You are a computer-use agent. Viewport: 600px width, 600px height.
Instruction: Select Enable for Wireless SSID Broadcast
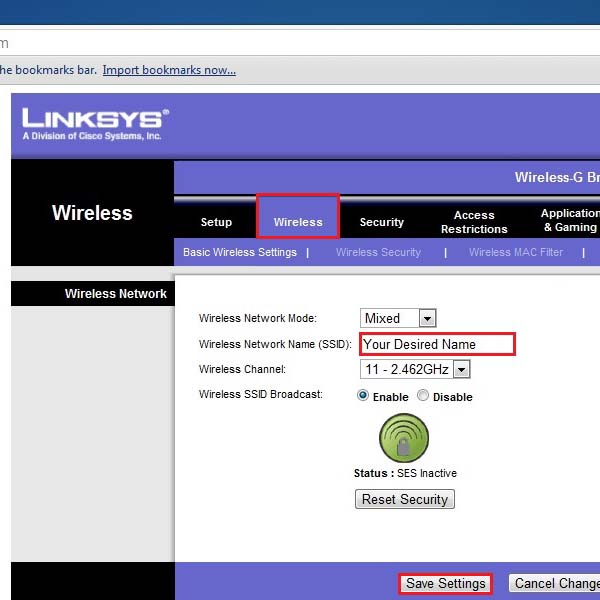(362, 395)
